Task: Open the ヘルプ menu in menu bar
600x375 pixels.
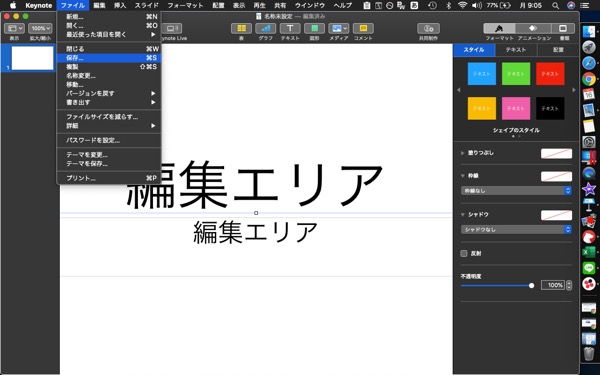Action: coord(342,5)
